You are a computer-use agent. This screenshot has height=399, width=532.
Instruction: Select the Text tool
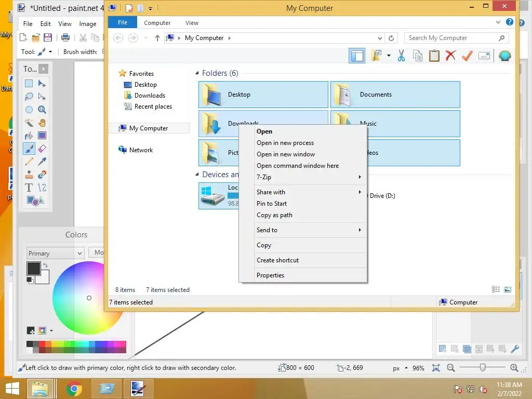click(x=29, y=188)
